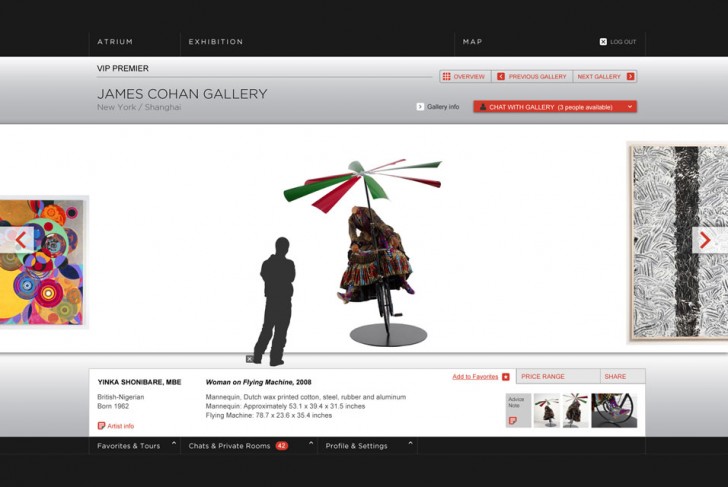Screen dimensions: 728x487
Task: Go to the previous artwork arrow
Action: pos(20,240)
